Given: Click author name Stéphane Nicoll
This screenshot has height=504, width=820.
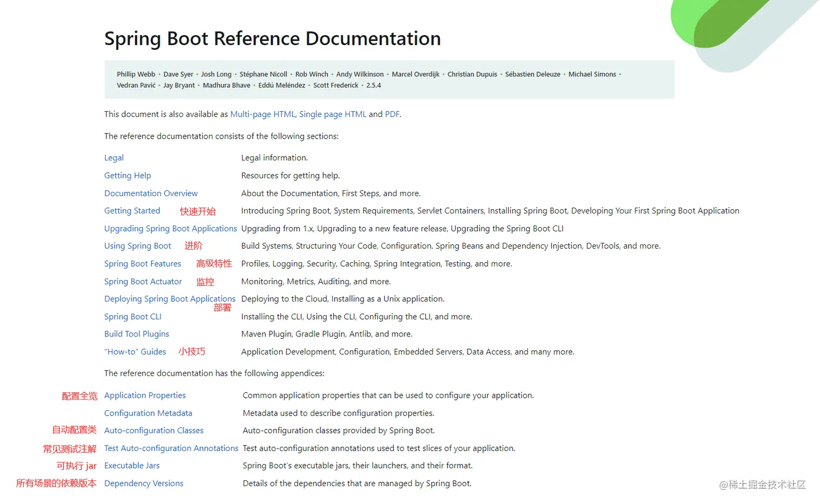Looking at the screenshot, I should pos(264,74).
